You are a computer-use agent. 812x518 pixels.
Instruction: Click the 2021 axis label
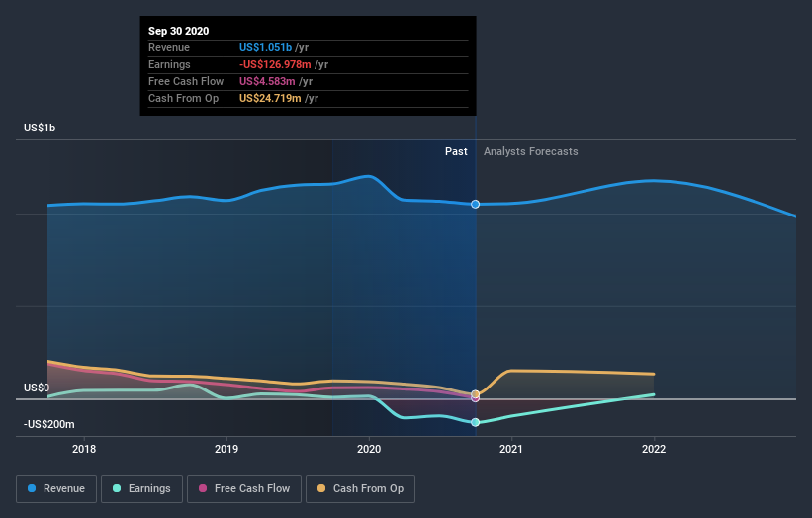tap(511, 449)
